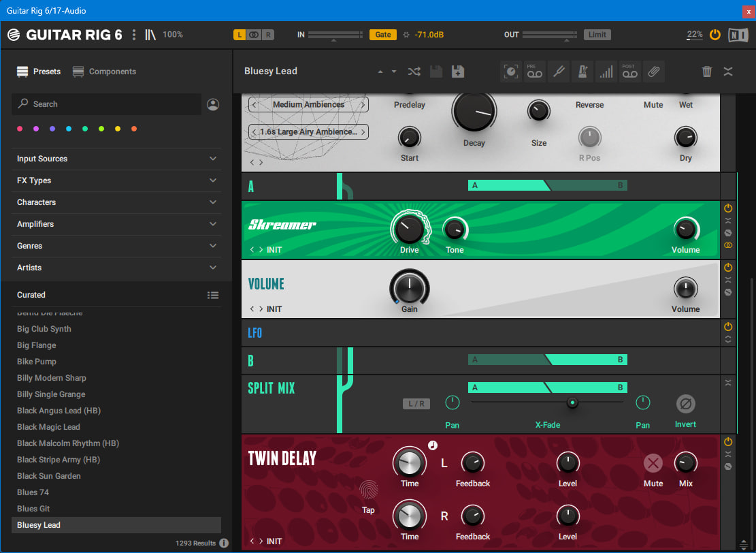Click the Twin Delay Tap fingerprint

click(369, 490)
